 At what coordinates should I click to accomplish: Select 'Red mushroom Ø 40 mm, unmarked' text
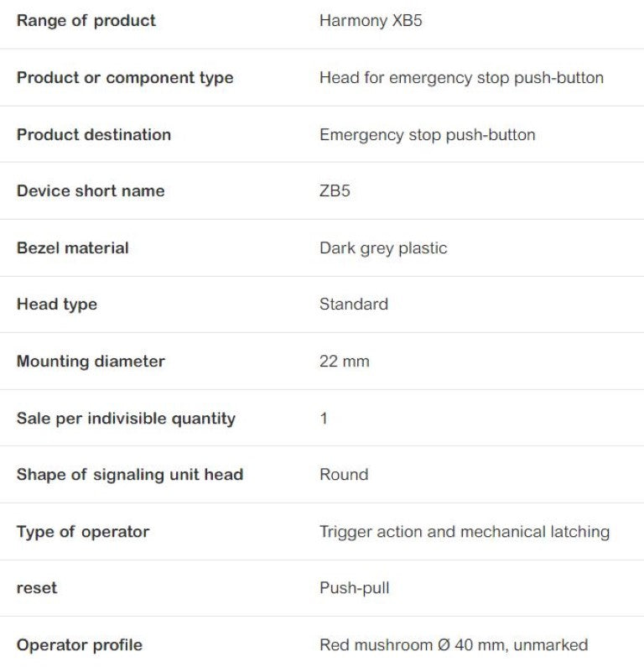click(x=454, y=645)
